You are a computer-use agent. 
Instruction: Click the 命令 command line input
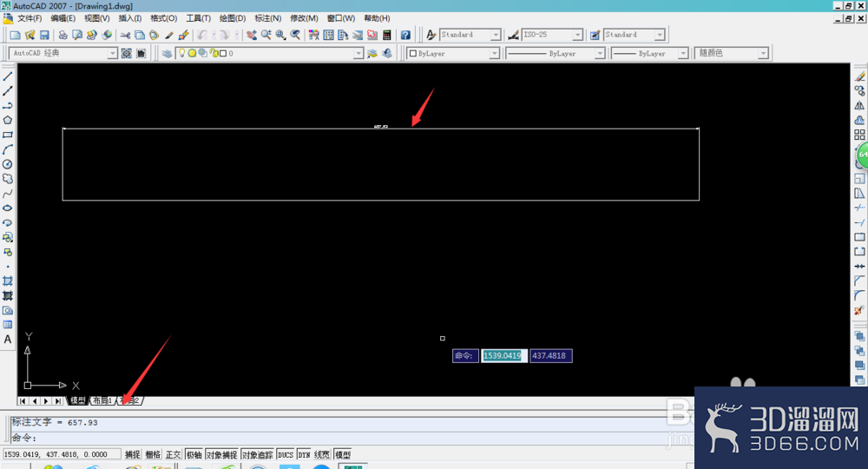(349, 438)
